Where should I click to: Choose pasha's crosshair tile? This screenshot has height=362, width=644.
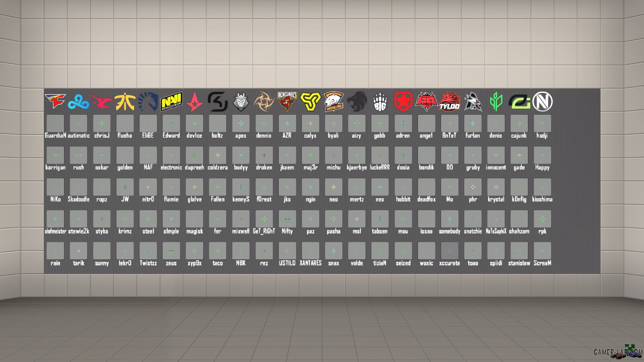334,219
